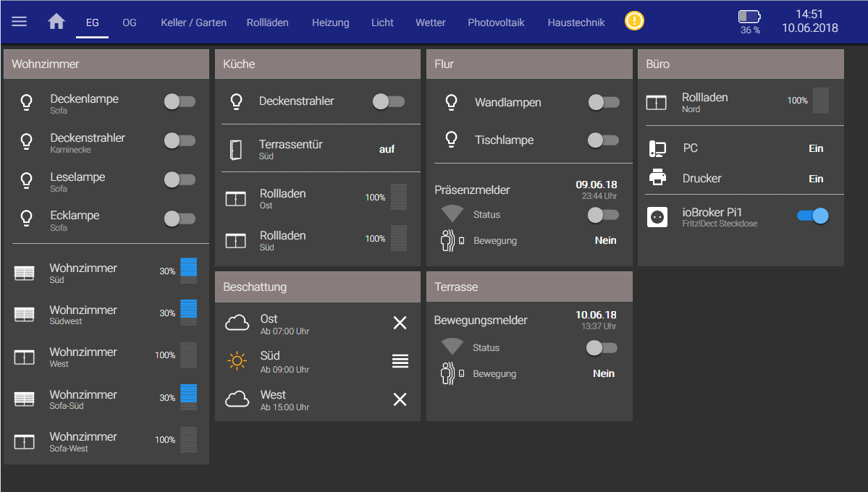Click the yellow warning alert icon
The width and height of the screenshot is (868, 492).
click(x=634, y=21)
